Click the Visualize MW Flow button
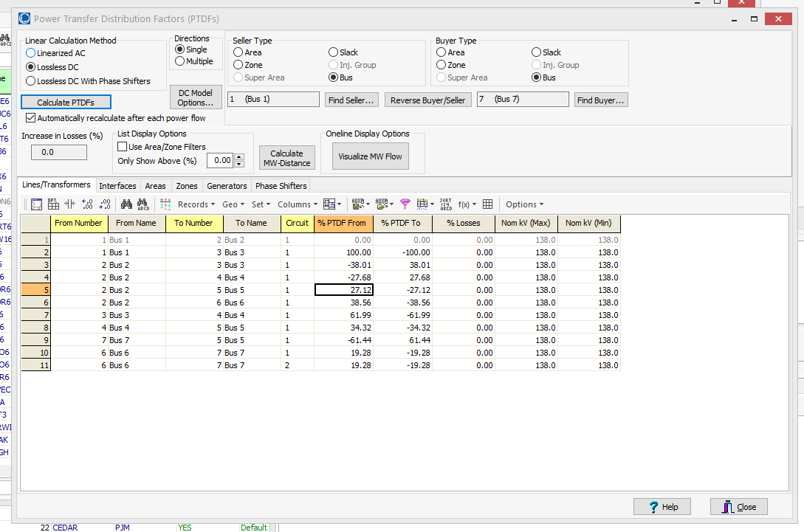This screenshot has width=804, height=532. pos(370,156)
